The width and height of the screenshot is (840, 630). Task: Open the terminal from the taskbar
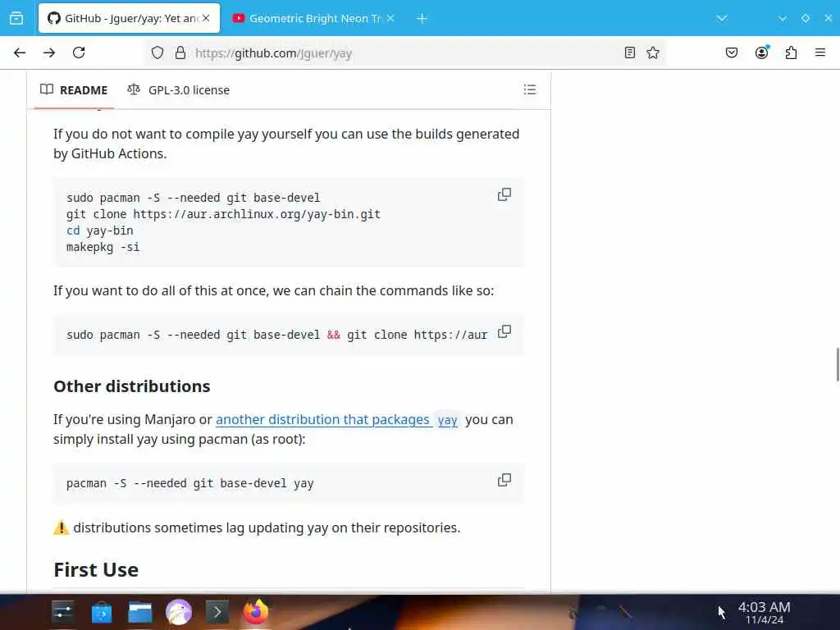tap(217, 611)
